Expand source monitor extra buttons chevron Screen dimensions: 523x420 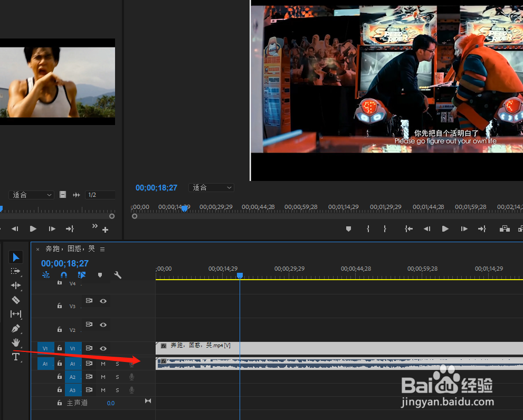click(94, 226)
